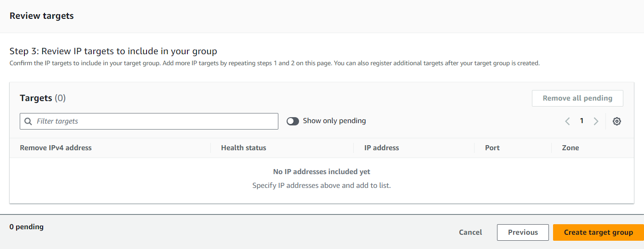The image size is (644, 249).
Task: Toggle the Show only pending switch
Action: coord(293,121)
